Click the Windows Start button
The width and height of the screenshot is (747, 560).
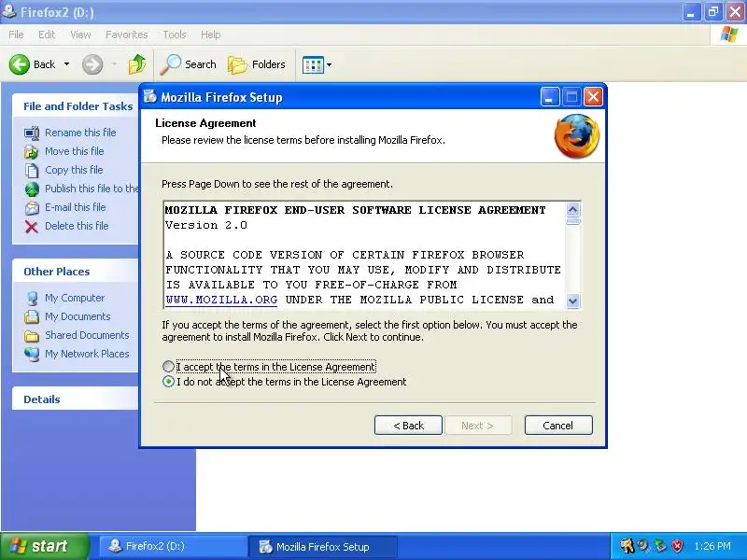tap(45, 546)
